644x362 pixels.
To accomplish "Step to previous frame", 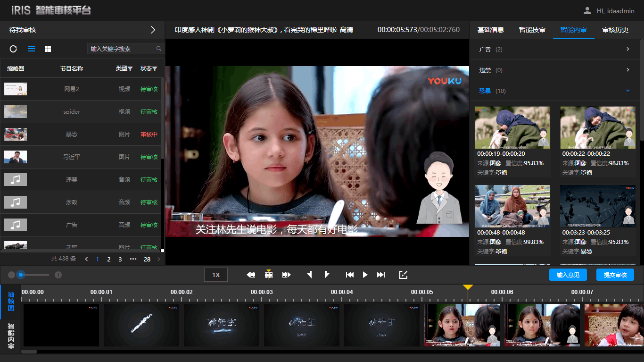I will tap(251, 275).
